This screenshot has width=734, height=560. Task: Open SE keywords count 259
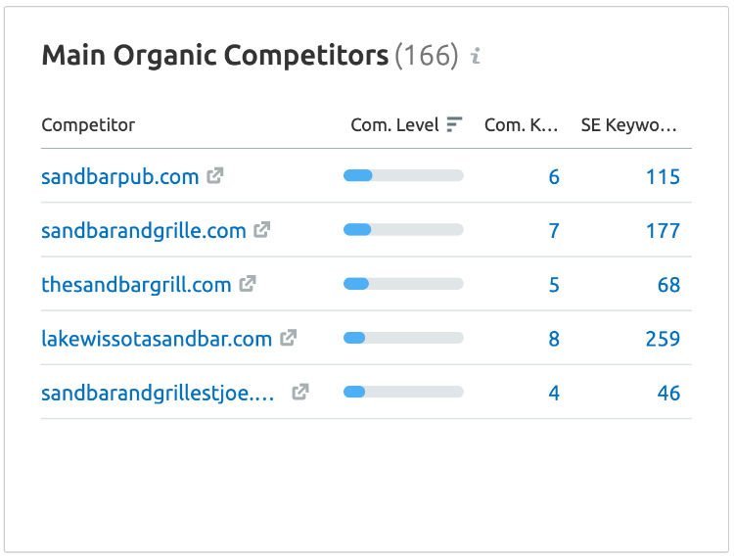click(x=663, y=339)
